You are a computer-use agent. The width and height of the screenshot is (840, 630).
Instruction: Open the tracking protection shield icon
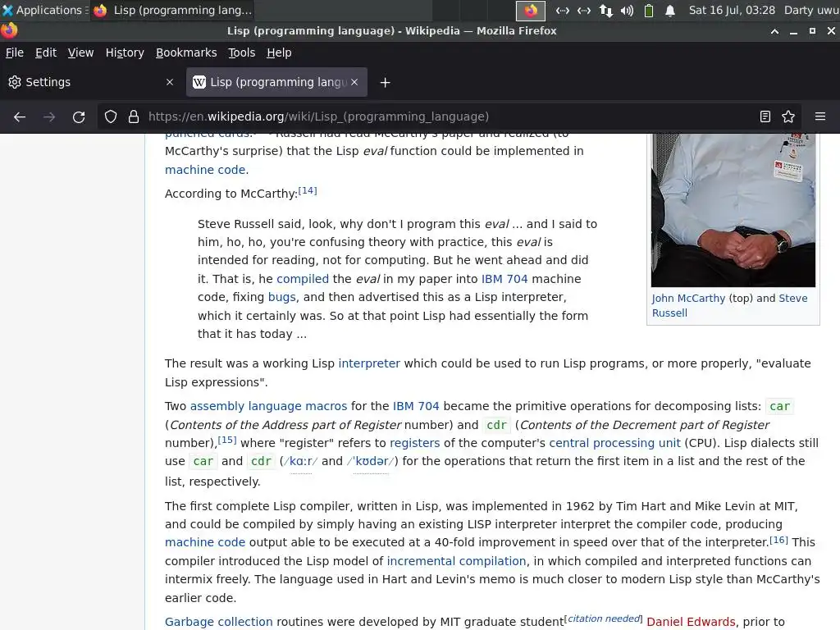click(x=111, y=116)
